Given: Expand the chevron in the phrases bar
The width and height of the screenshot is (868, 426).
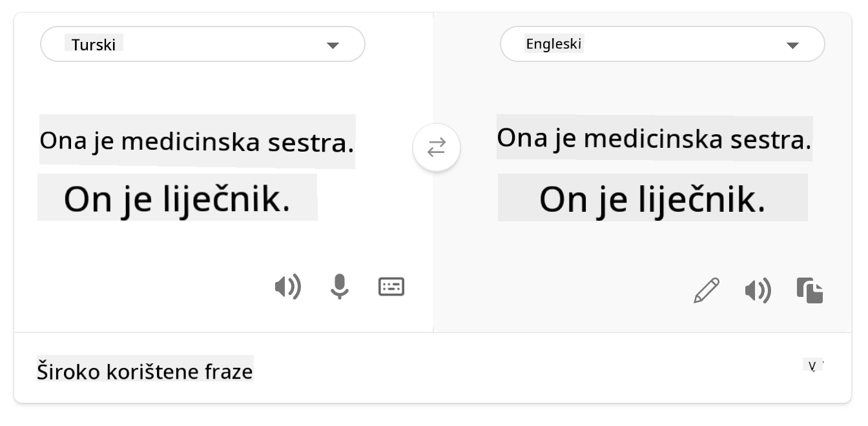Looking at the screenshot, I should point(814,366).
